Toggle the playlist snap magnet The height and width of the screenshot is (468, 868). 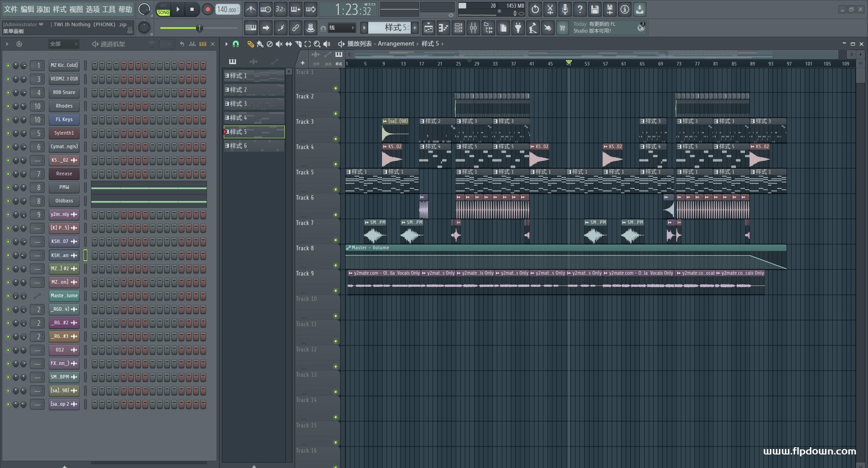coord(236,44)
